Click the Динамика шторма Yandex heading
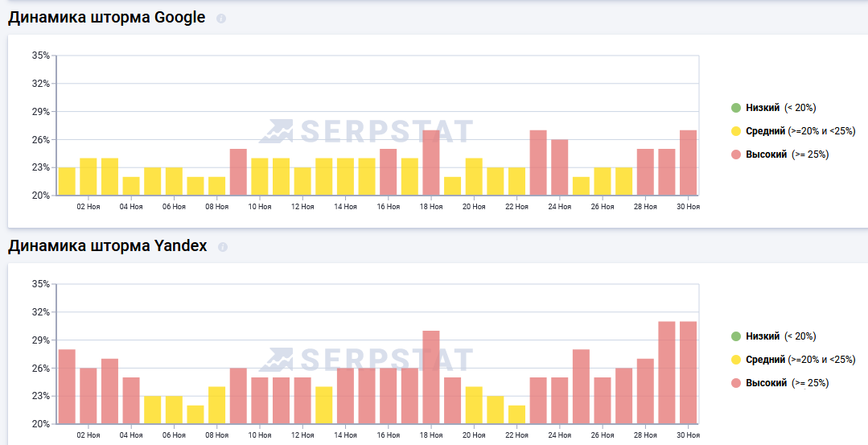The width and height of the screenshot is (868, 445). (x=108, y=246)
